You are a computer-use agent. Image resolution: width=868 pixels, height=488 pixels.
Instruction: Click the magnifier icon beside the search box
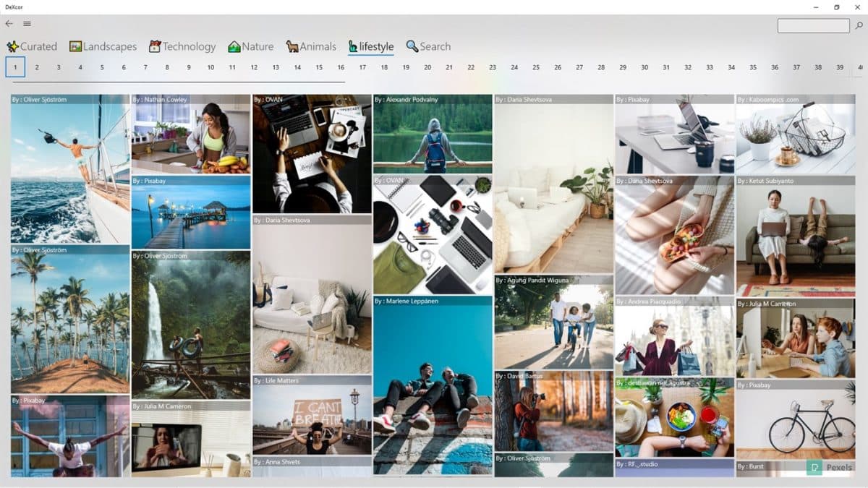tap(858, 25)
